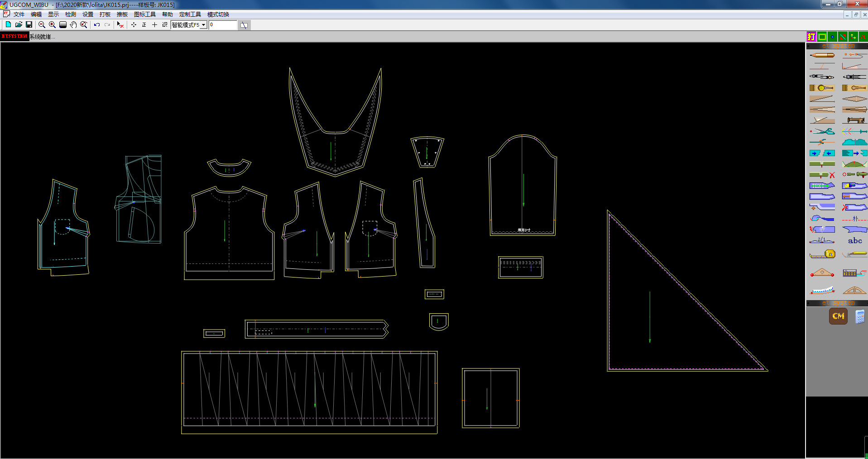Open the 文件 menu

point(19,14)
